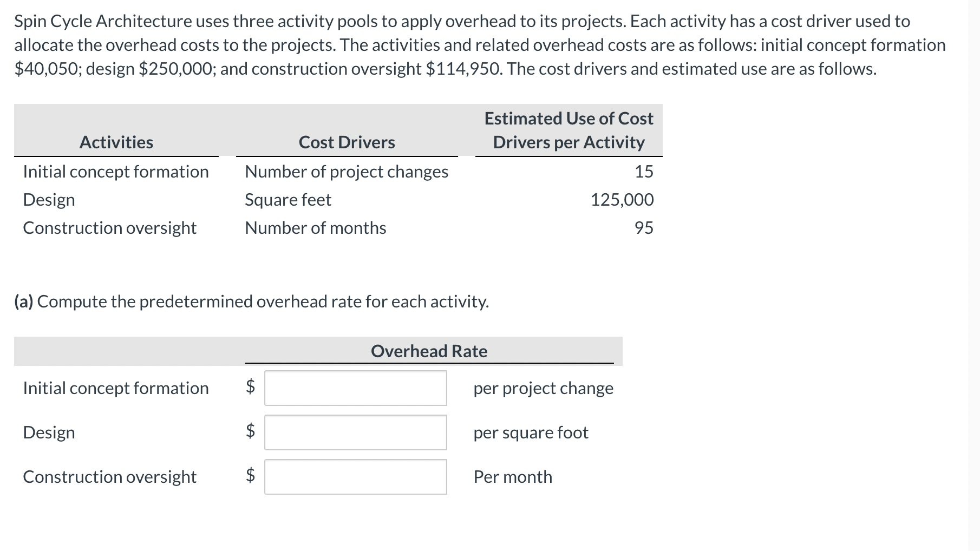980x551 pixels.
Task: Click the estimated use value '15'
Action: [644, 172]
